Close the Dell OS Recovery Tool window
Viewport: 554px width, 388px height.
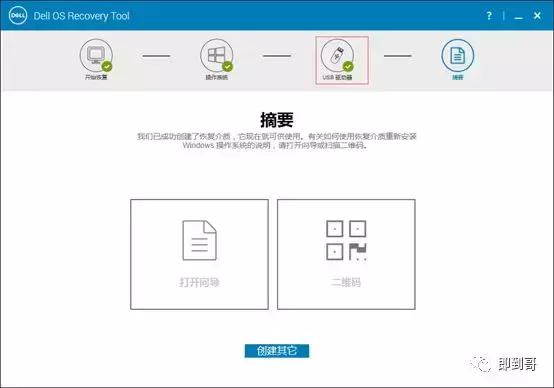(537, 16)
